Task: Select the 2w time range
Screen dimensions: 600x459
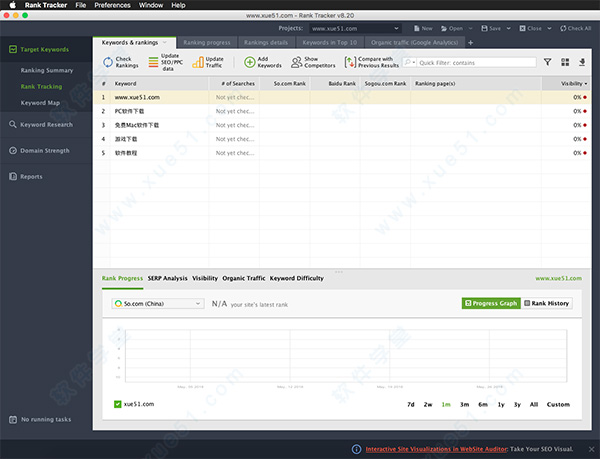Action: [428, 404]
